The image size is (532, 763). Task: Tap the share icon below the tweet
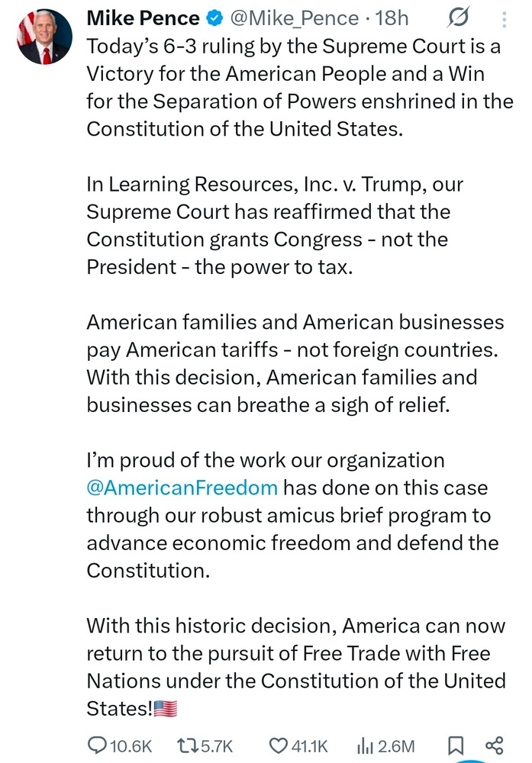click(x=494, y=745)
